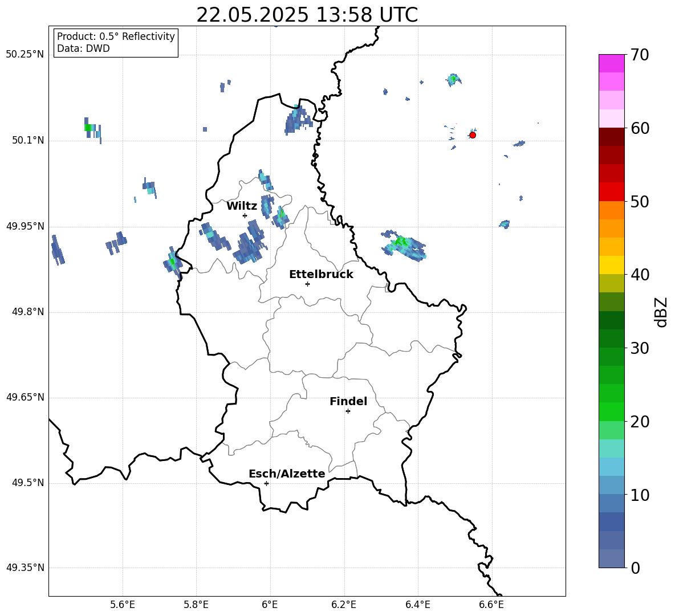The width and height of the screenshot is (675, 616).
Task: Click the 30 value on the colorbar
Action: pos(640,348)
